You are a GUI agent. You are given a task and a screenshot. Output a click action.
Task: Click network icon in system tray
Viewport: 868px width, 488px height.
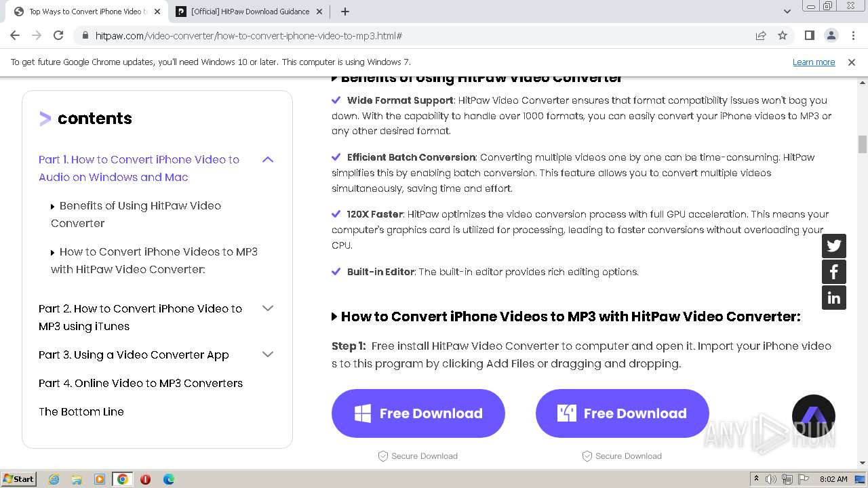point(787,479)
